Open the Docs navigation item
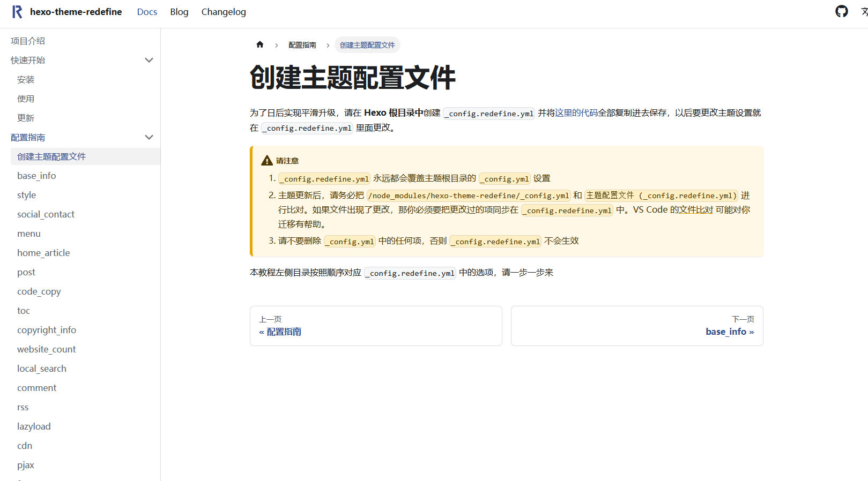 [x=147, y=12]
